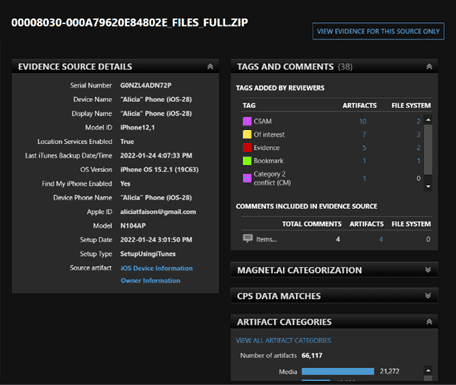Select the CSAM tag label
The image size is (456, 385).
click(263, 121)
